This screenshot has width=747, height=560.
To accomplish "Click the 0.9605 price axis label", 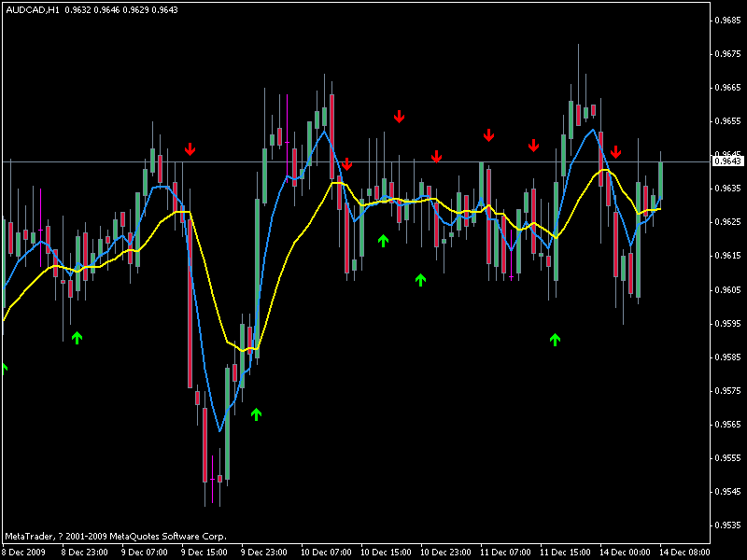I will 728,290.
